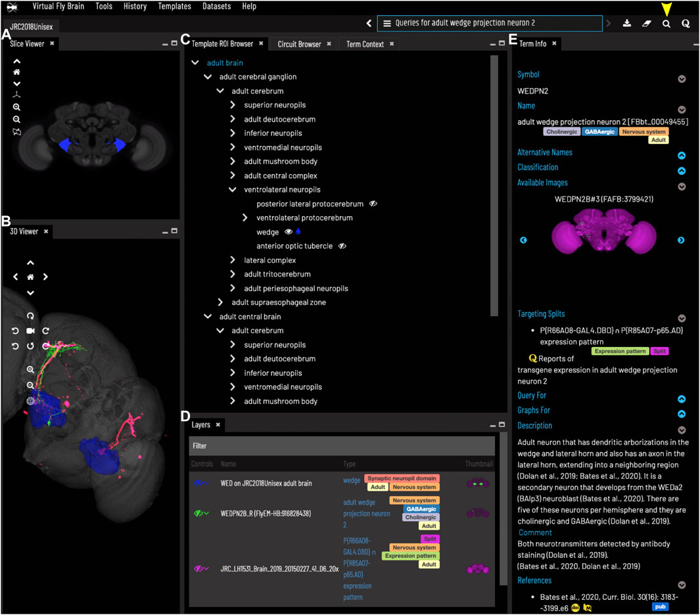The image size is (700, 615).
Task: Collapse the adult cerebral ganglion node
Action: (x=208, y=77)
